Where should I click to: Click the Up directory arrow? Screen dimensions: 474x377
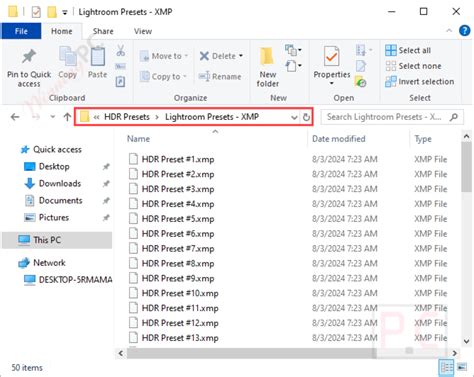[x=67, y=117]
